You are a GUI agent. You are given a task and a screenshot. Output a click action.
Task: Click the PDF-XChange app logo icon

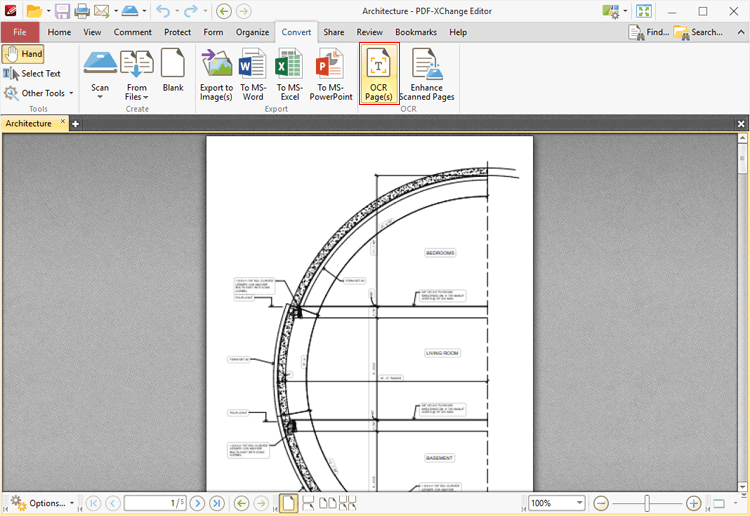click(11, 11)
